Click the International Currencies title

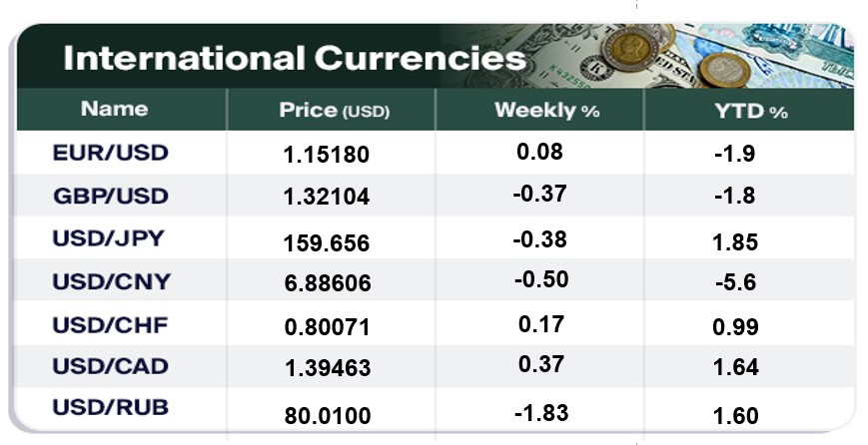294,58
